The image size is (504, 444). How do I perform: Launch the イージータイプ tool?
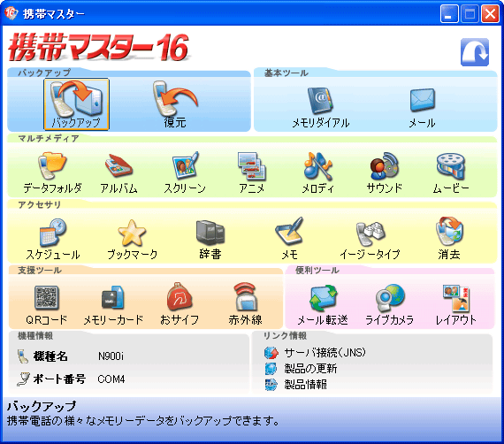pos(370,240)
